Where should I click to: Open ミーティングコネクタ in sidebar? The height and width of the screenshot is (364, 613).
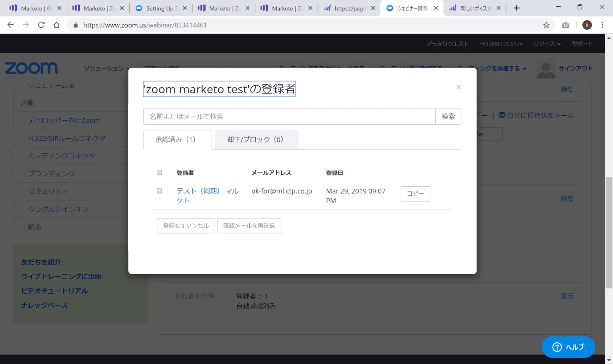tap(62, 156)
